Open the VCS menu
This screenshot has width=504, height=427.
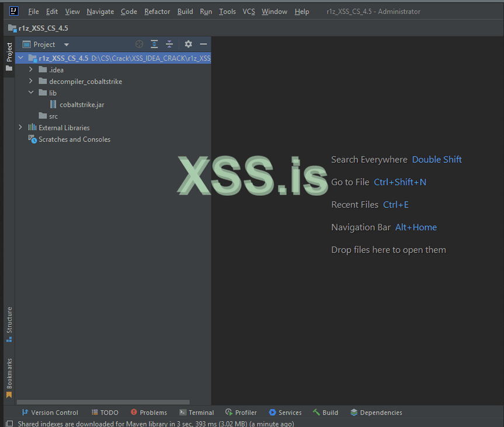[x=249, y=12]
